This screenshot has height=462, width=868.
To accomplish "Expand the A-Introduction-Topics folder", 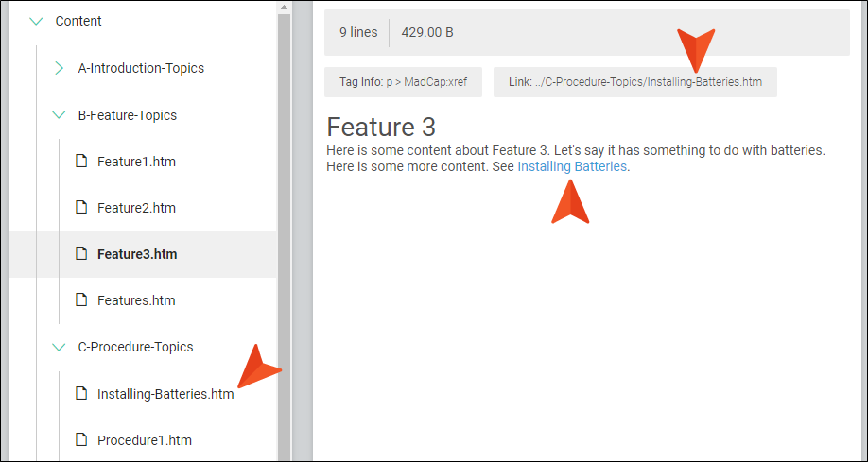I will pyautogui.click(x=59, y=68).
